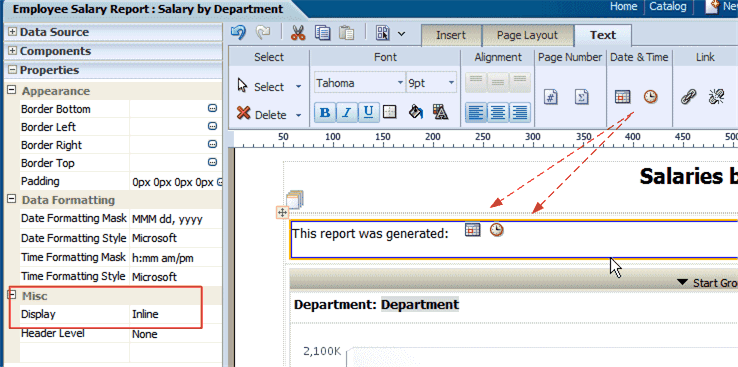Insert time clock icon in ribbon

[x=650, y=97]
